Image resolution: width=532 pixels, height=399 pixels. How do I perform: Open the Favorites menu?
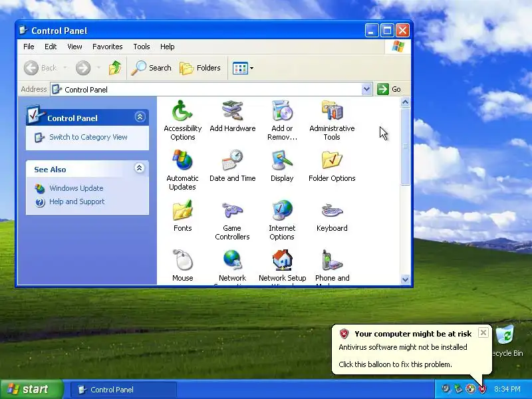108,47
